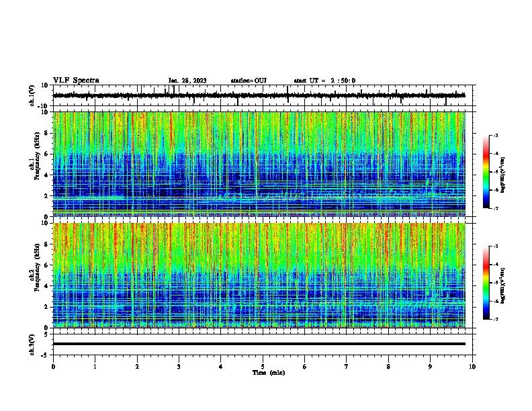The image size is (532, 411).
Task: Click the "10" tick on the time axis
Action: [472, 367]
